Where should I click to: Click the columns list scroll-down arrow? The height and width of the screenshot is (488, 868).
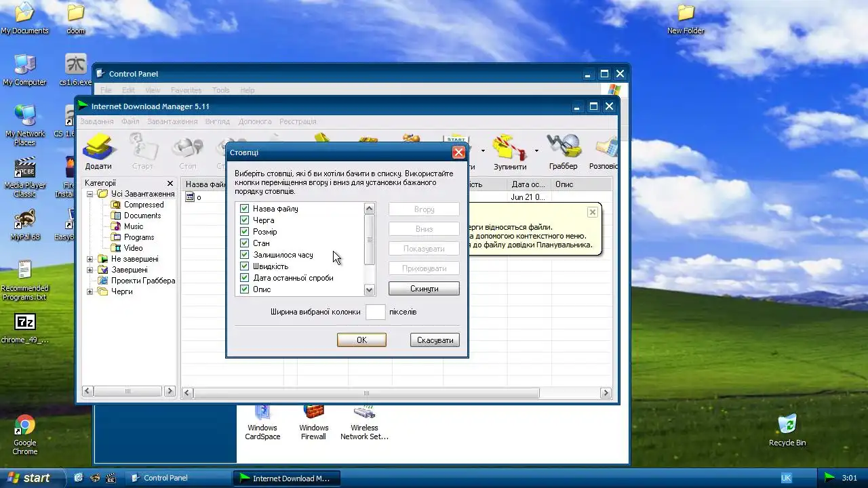pyautogui.click(x=370, y=289)
